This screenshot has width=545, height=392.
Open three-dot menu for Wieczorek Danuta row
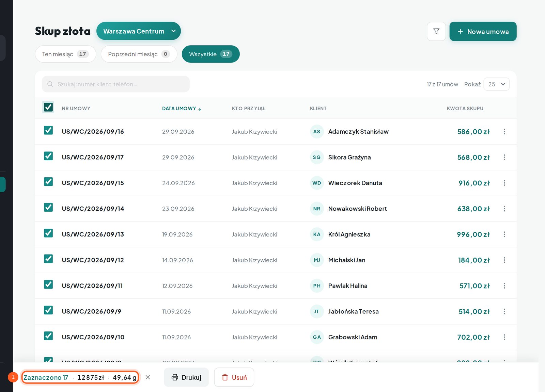coord(504,183)
